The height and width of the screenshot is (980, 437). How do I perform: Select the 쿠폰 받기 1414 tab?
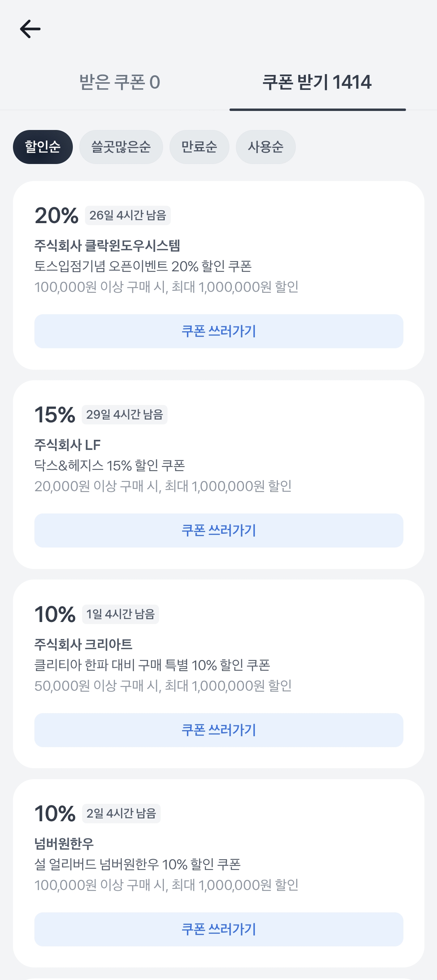pos(317,82)
